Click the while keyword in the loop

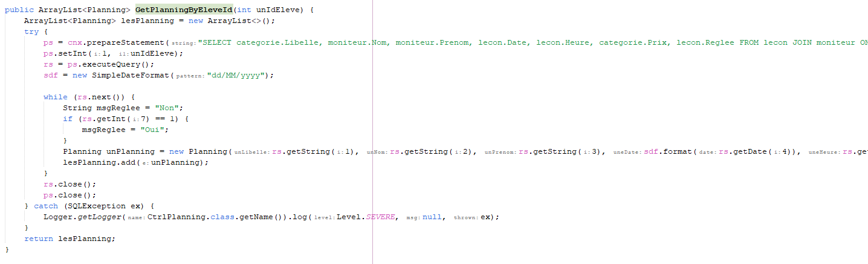pyautogui.click(x=56, y=97)
